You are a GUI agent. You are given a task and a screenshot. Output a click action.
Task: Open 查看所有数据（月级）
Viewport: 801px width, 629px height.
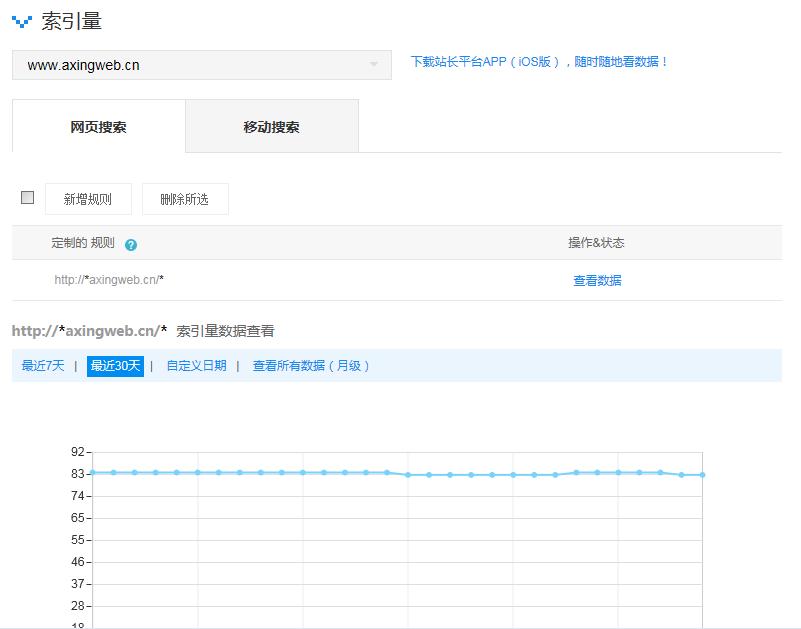click(x=314, y=366)
